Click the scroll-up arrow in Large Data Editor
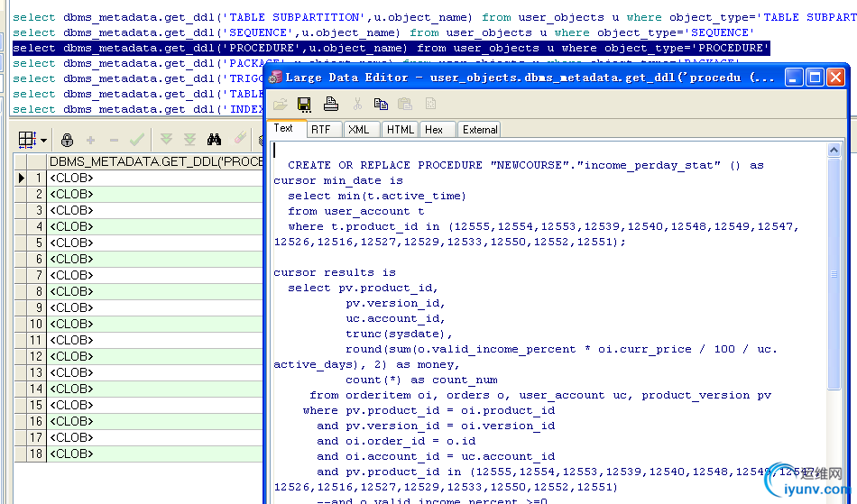Viewport: 857px width, 504px height. [x=834, y=150]
